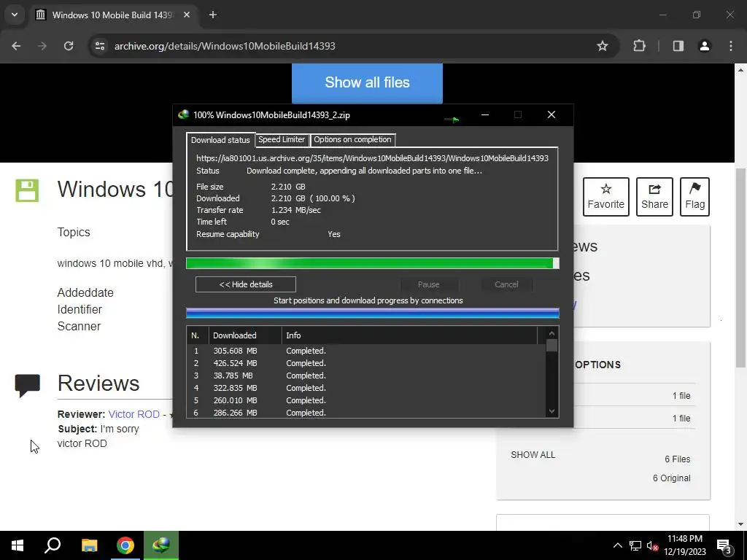Flag this item with the Flag button
The image size is (747, 560).
(694, 197)
